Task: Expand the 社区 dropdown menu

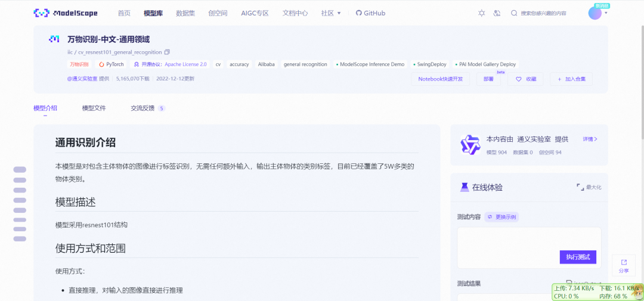Action: pos(331,13)
